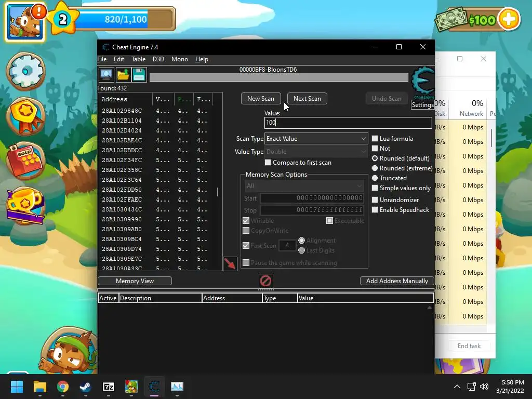This screenshot has width=532, height=399.
Task: Focus the Value input field with 100
Action: tap(348, 123)
